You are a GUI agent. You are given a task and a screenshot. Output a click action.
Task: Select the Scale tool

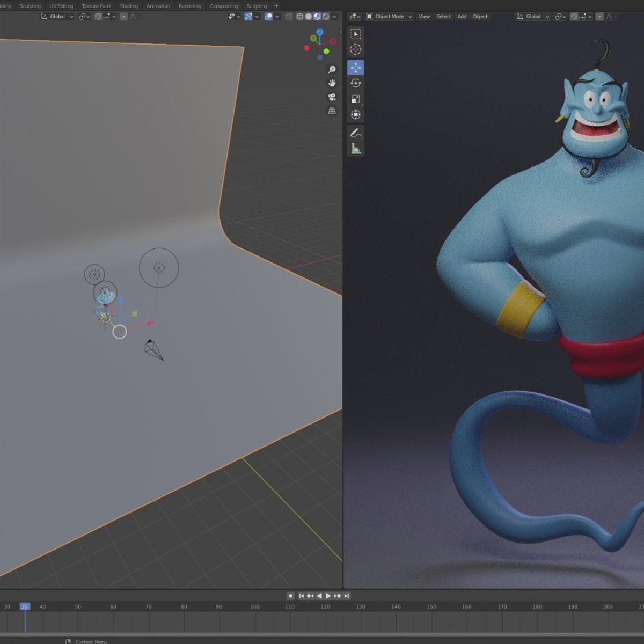[x=355, y=99]
